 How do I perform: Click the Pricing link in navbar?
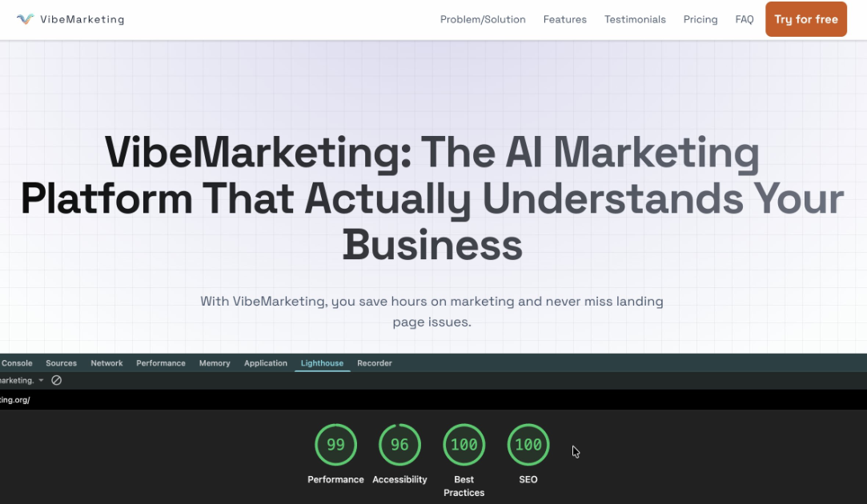(x=700, y=19)
